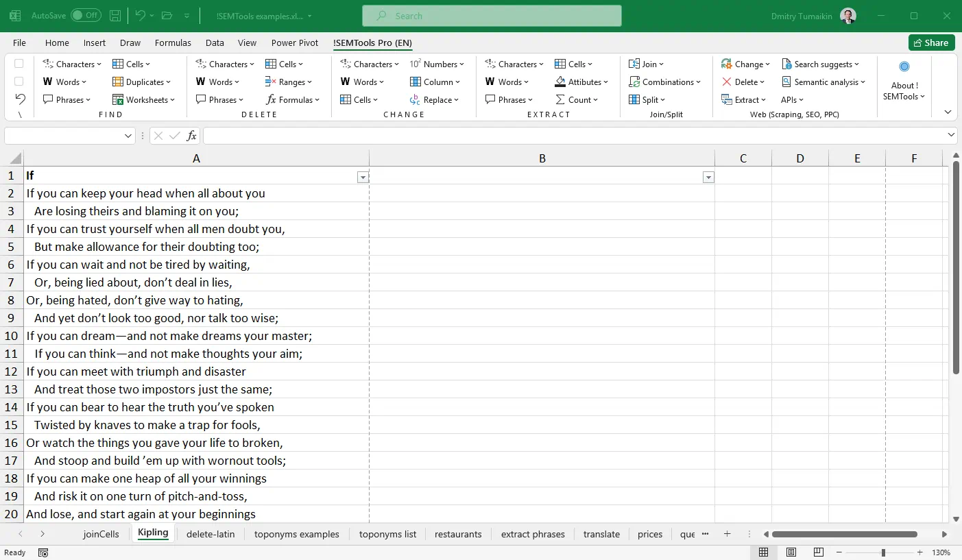Open Find Duplicates menu

pyautogui.click(x=141, y=82)
